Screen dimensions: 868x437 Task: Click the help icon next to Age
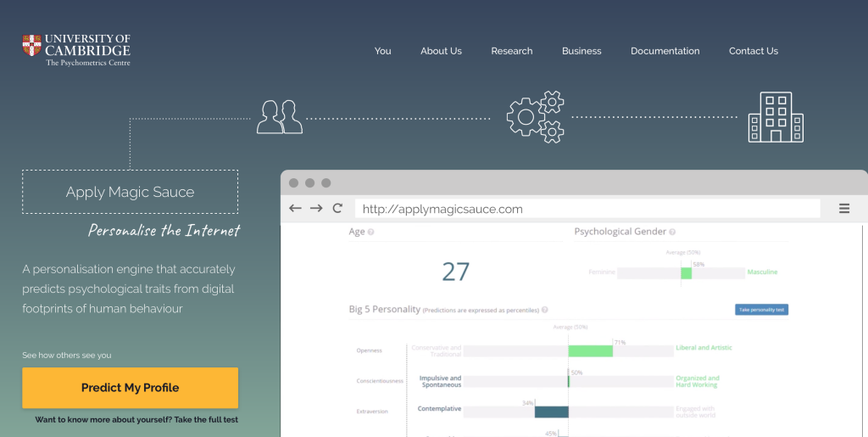(x=371, y=232)
